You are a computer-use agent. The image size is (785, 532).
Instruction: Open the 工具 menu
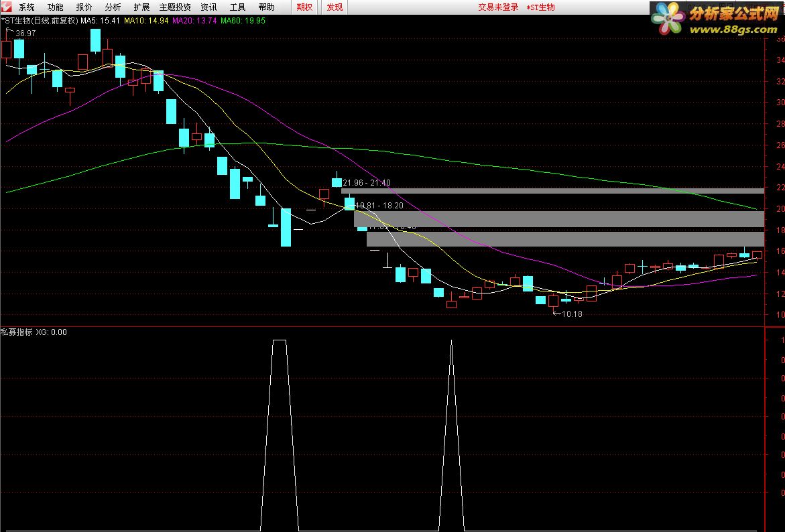point(238,7)
